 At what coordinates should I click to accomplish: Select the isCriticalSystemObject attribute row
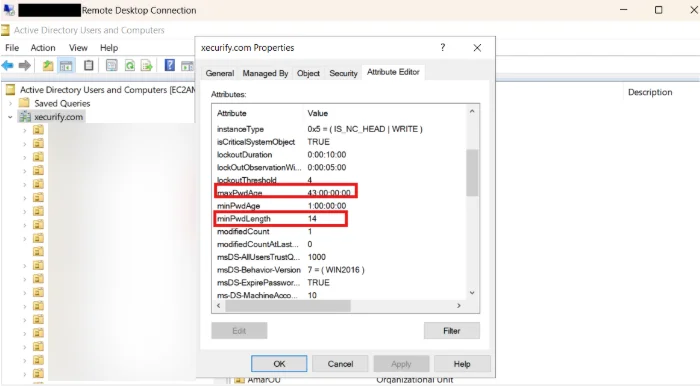coord(340,142)
